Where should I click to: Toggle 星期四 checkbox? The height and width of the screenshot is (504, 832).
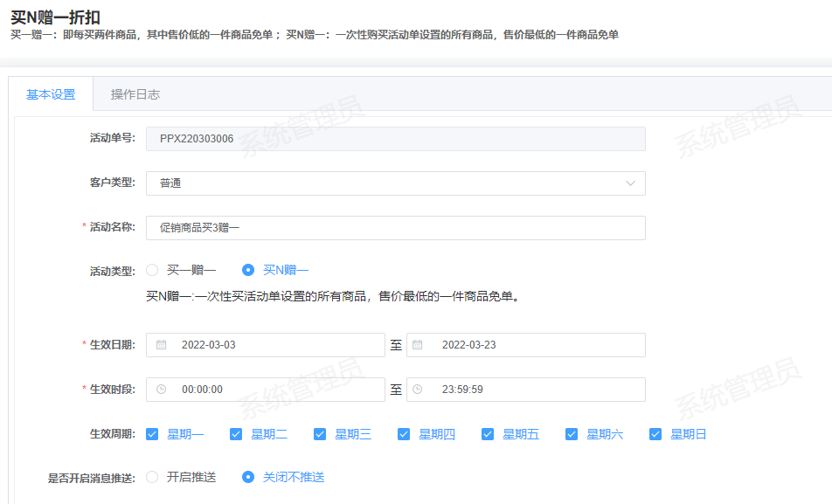(x=404, y=434)
